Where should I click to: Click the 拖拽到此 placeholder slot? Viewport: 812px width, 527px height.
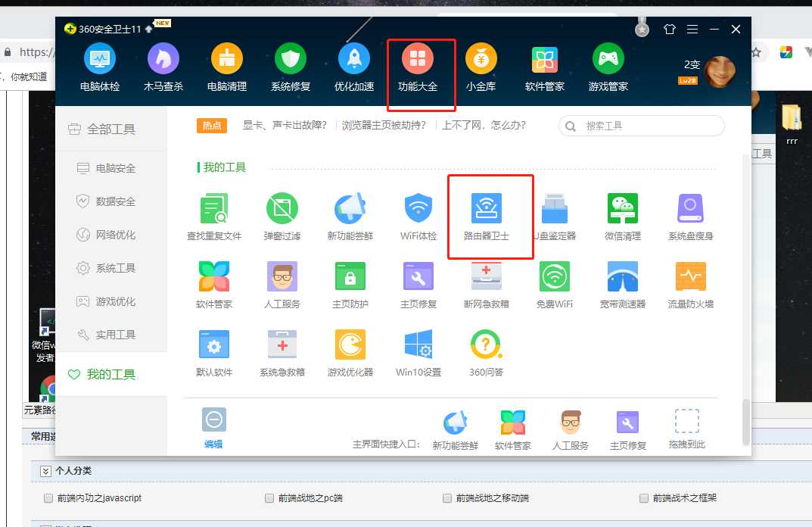click(x=686, y=429)
